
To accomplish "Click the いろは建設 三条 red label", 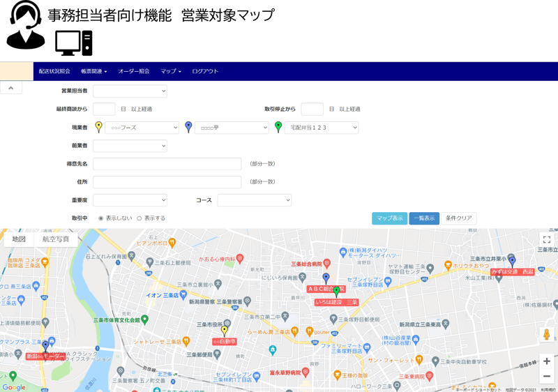I will tap(336, 302).
